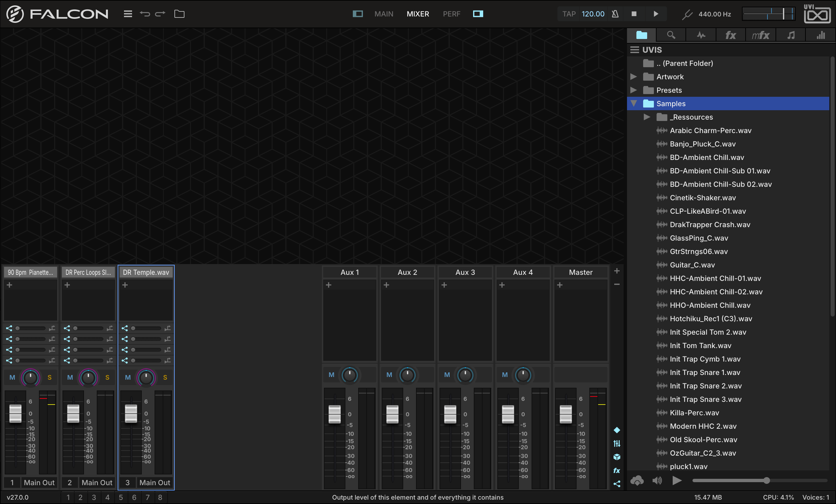The height and width of the screenshot is (504, 836).
Task: Expand the Artwork folder
Action: 633,77
